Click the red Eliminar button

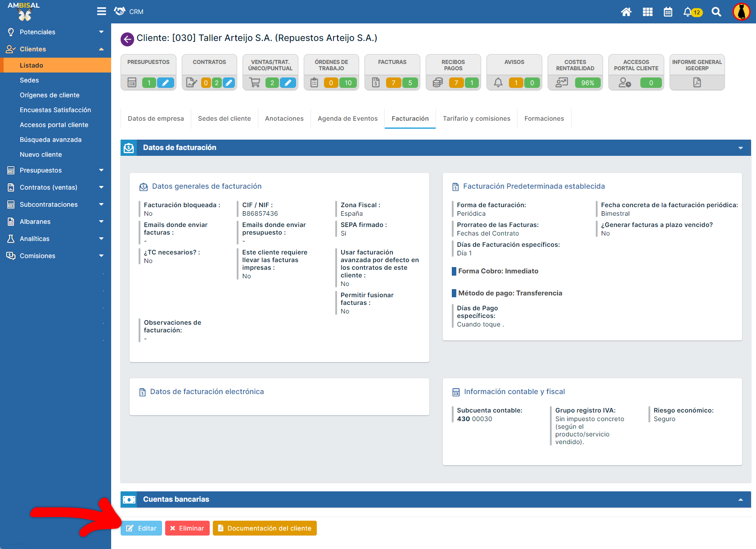coord(187,528)
